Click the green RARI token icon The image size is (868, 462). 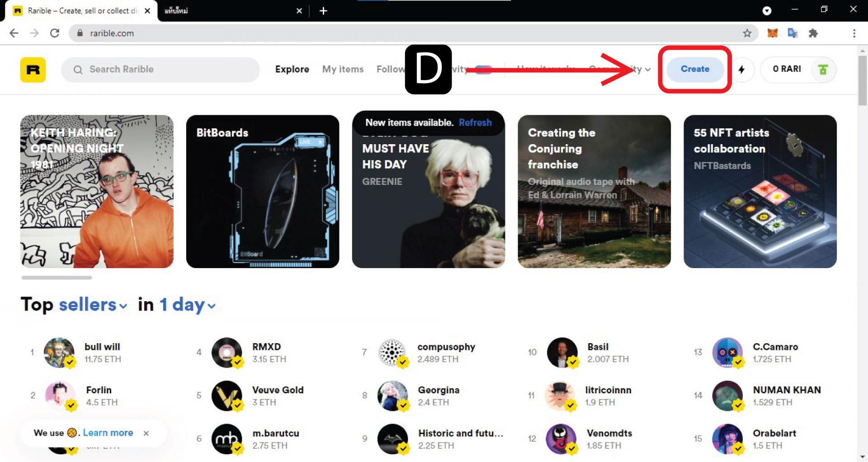(823, 70)
